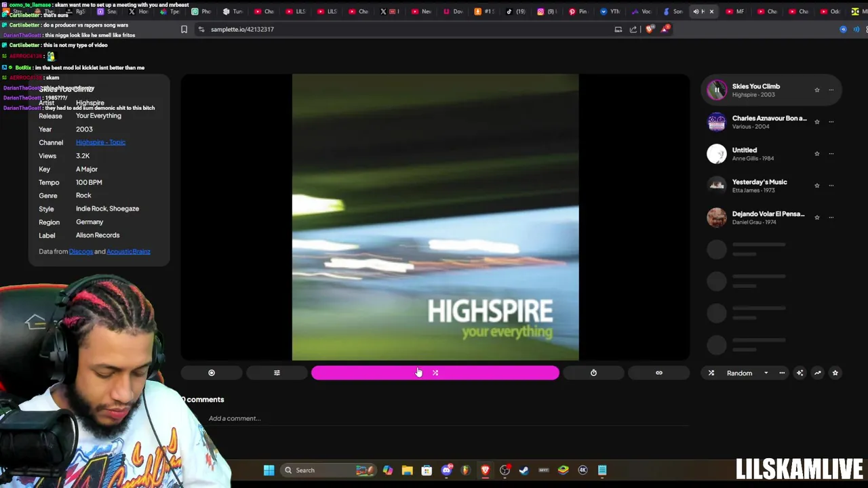868x488 pixels.
Task: Open the AcousticBrainz data source link
Action: point(128,251)
